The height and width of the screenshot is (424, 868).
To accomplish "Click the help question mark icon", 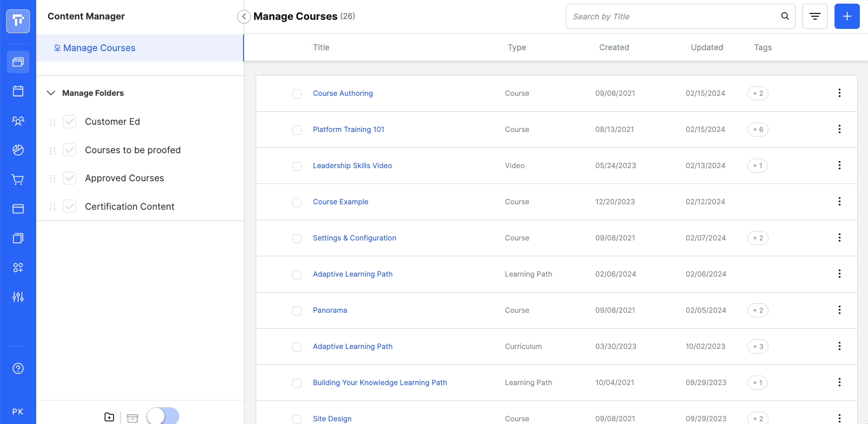I will point(18,368).
